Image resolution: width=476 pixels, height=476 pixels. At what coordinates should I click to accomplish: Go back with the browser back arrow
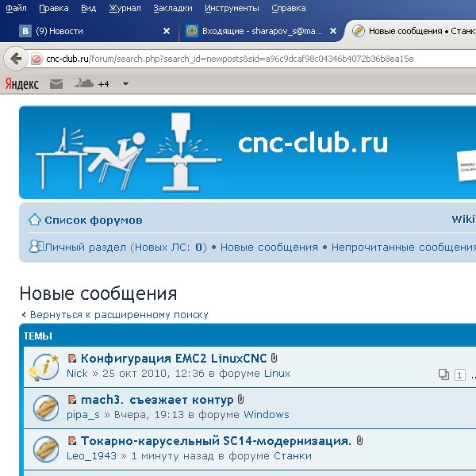click(16, 58)
